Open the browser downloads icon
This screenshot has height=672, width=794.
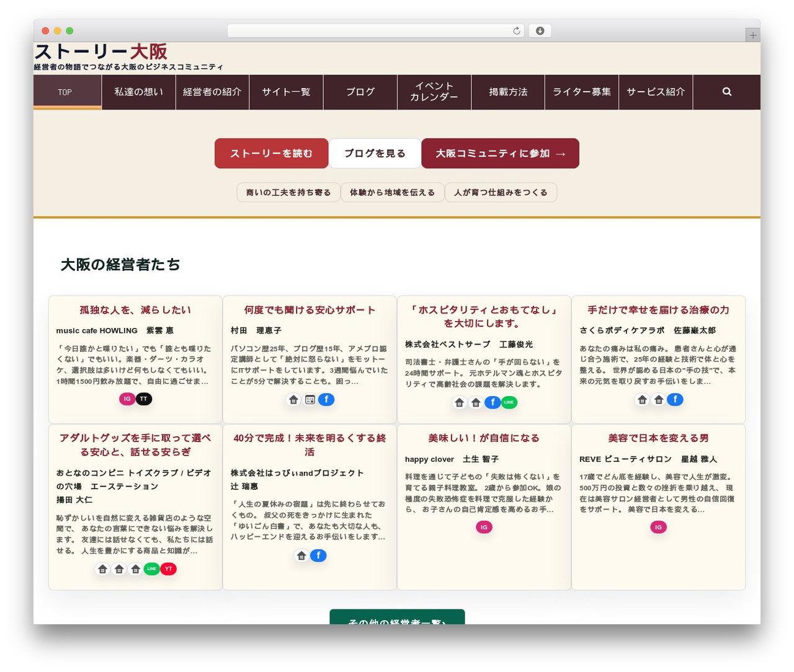[x=540, y=31]
